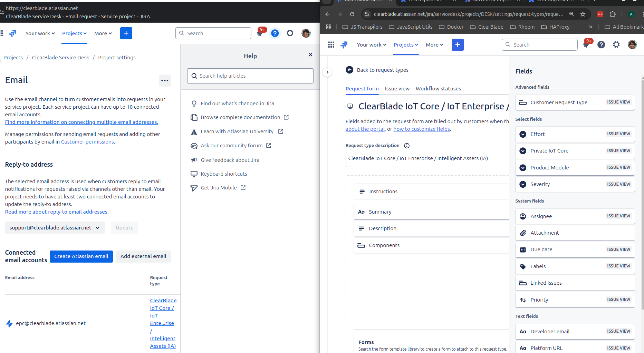The image size is (644, 353).
Task: Reload the page in Chrome
Action: pyautogui.click(x=352, y=14)
